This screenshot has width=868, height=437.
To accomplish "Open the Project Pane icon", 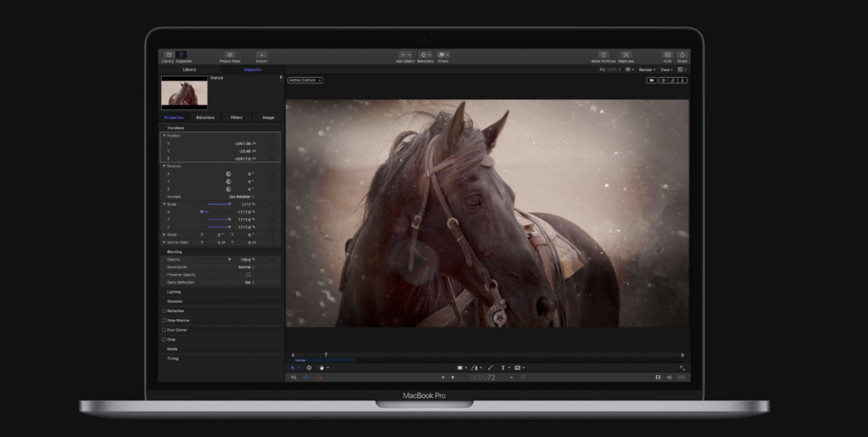I will click(x=229, y=55).
